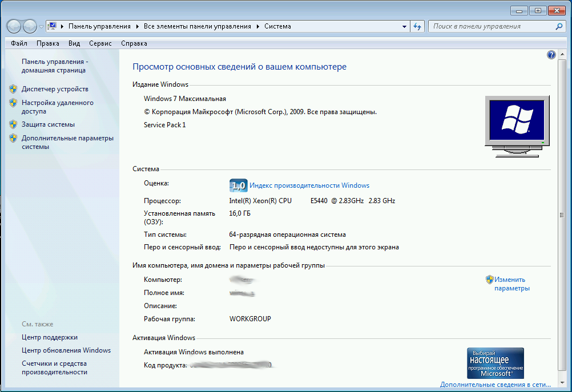Screen dimensions: 572x392
Task: Select Все элементы панели управления breadcrumb
Action: pyautogui.click(x=198, y=26)
